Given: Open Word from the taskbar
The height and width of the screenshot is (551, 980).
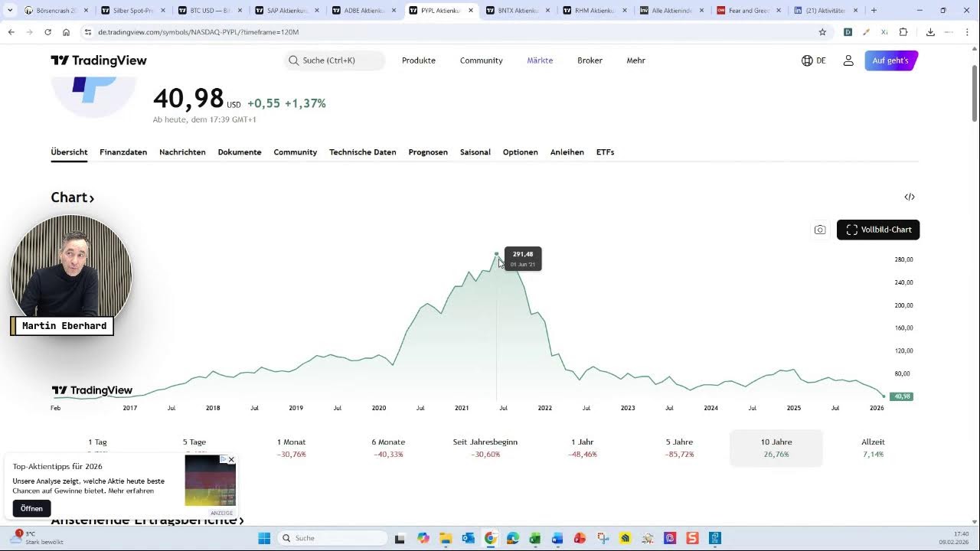Looking at the screenshot, I should (x=557, y=538).
